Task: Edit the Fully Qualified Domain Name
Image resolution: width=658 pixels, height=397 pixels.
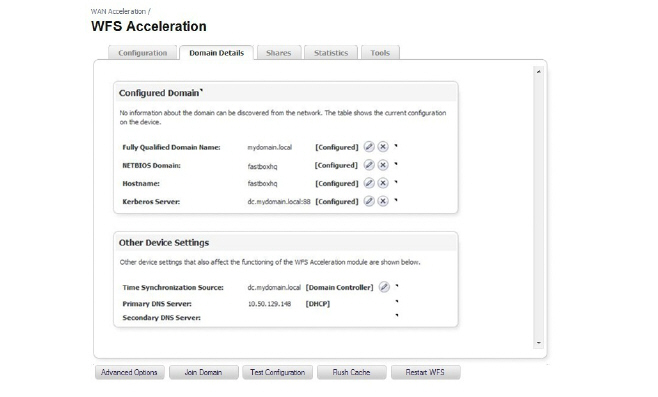Action: click(x=369, y=146)
